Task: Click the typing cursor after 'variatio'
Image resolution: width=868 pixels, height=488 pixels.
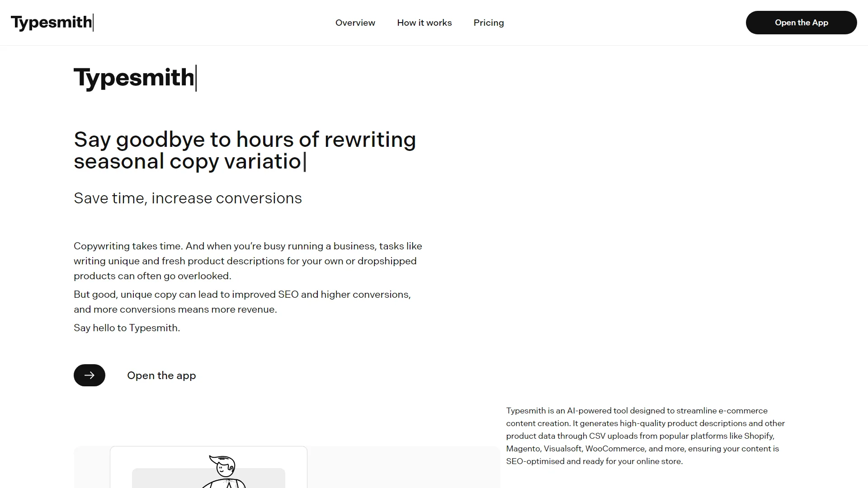Action: [x=305, y=162]
